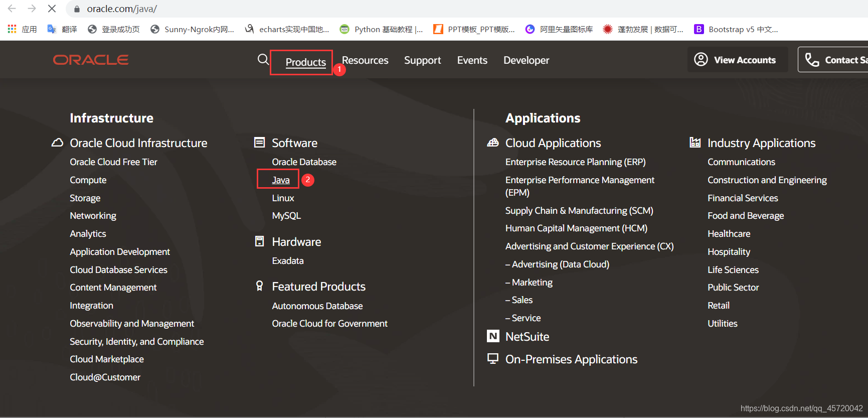Click the Hardware section icon

259,241
